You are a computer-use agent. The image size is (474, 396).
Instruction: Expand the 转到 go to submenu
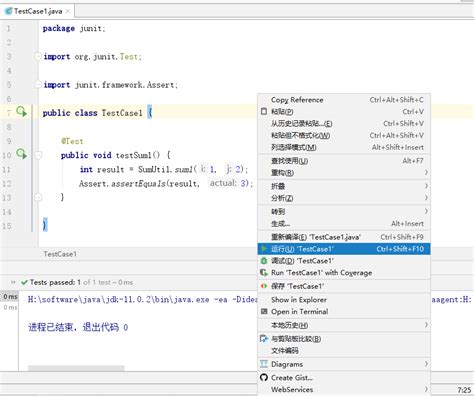426,211
